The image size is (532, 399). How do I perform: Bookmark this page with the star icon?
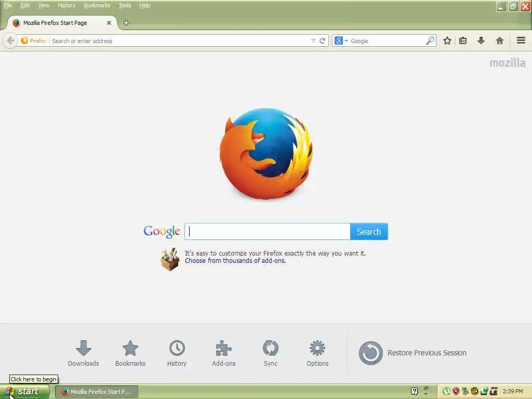coord(447,41)
